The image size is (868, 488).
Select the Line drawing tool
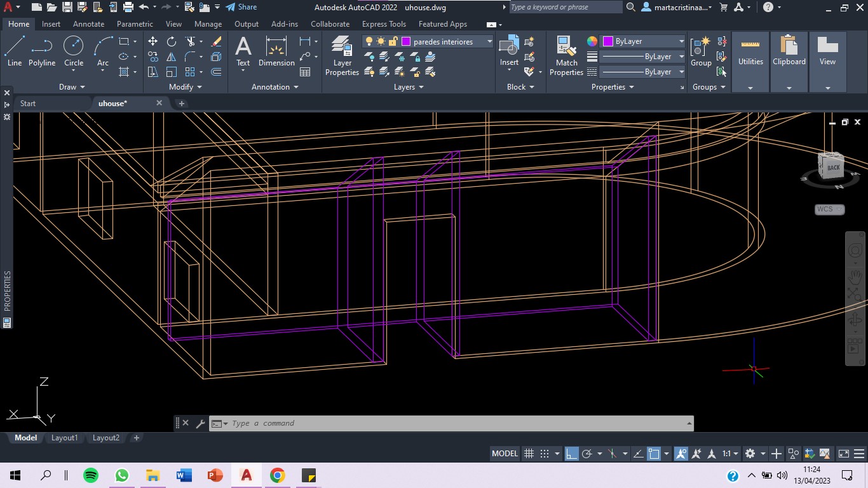pos(14,51)
